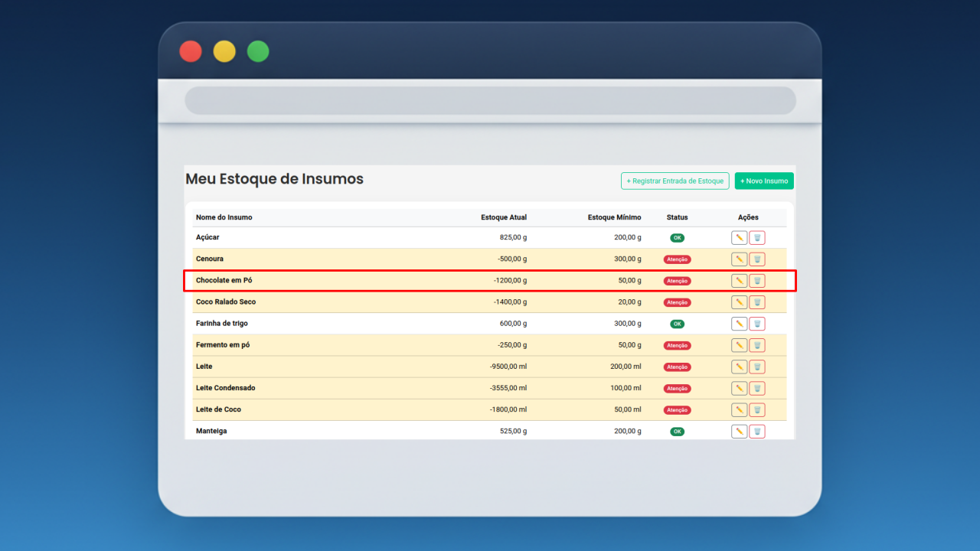This screenshot has height=551, width=980.
Task: Edit the Leite de Coco item
Action: pos(739,409)
